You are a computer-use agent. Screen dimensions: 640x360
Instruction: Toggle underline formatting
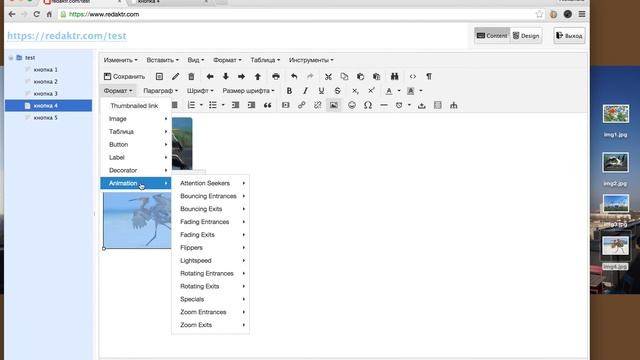click(x=321, y=91)
